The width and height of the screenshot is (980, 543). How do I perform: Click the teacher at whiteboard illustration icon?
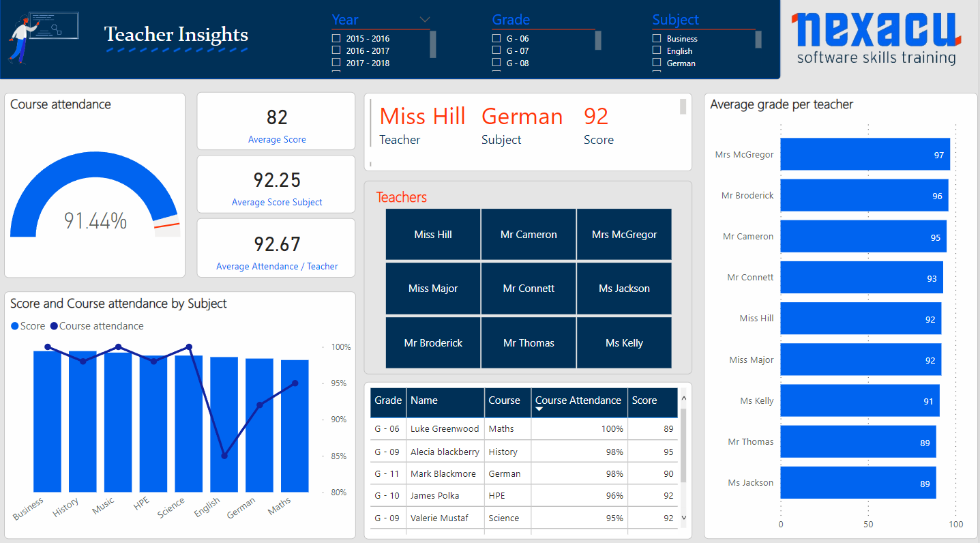pos(43,38)
